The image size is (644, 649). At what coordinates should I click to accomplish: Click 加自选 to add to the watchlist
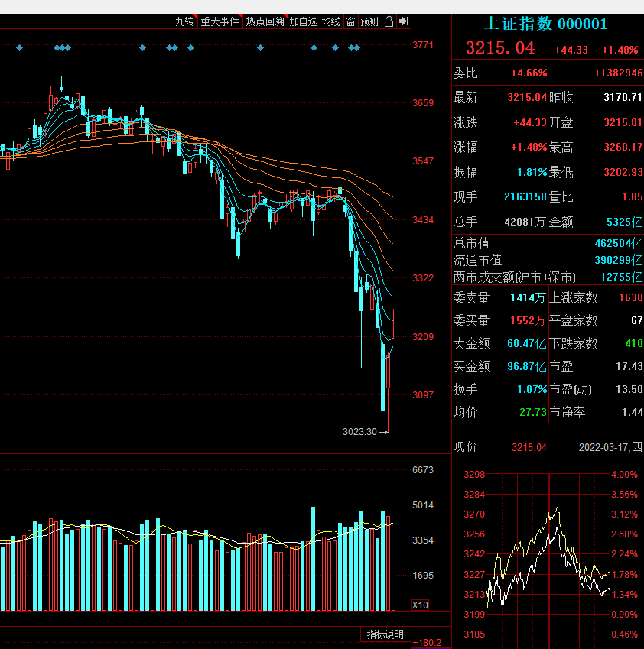tap(303, 21)
